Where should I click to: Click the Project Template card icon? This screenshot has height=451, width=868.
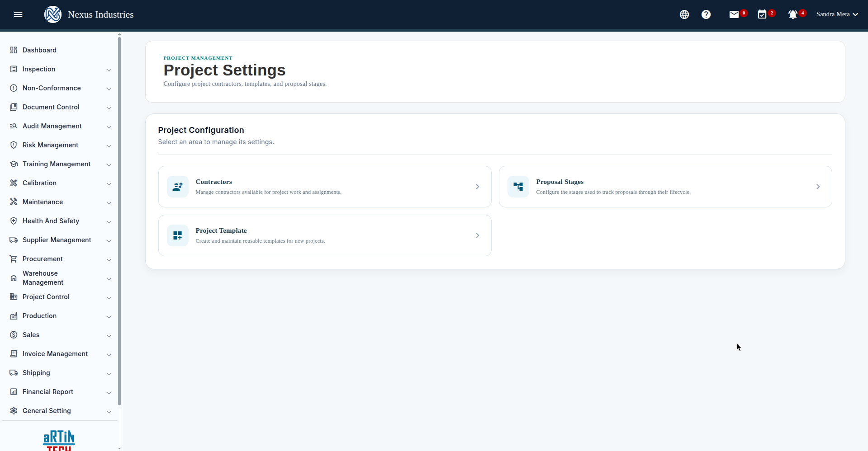pyautogui.click(x=178, y=235)
